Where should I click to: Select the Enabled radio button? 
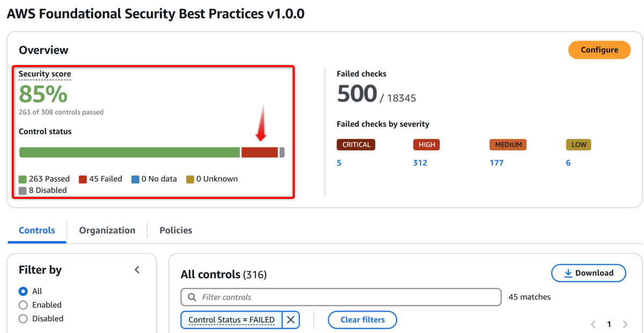coord(23,305)
